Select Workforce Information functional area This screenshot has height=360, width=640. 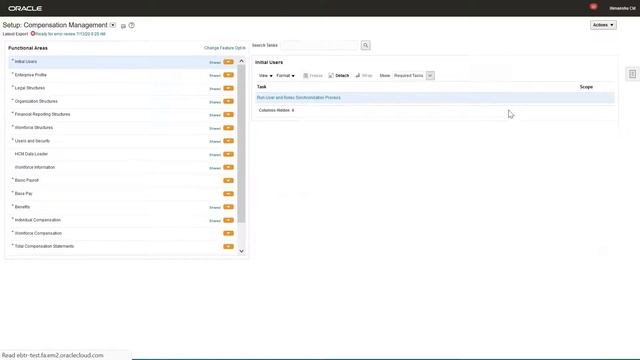pos(35,167)
